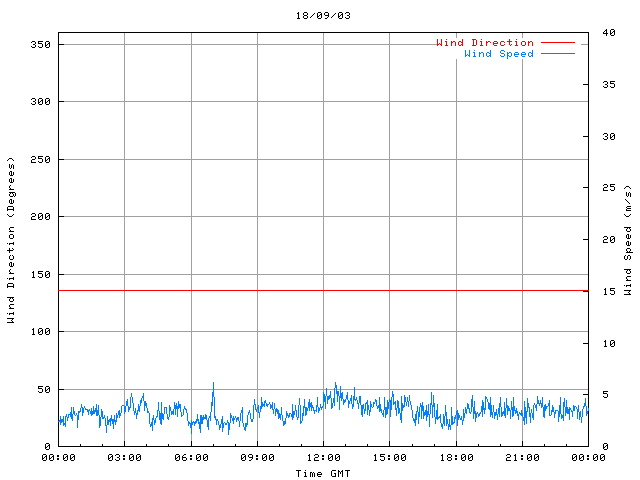Click the 20 m/s right axis label
The image size is (640, 480).
tap(609, 240)
